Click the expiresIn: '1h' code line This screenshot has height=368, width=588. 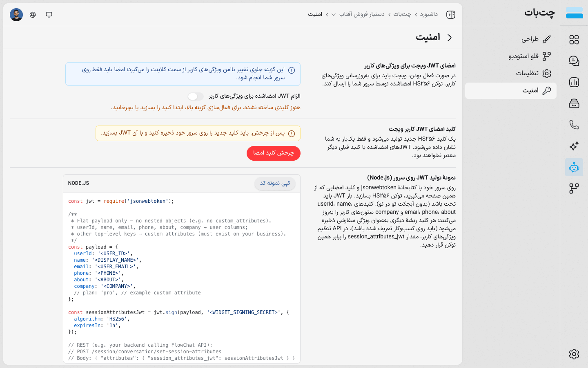(97, 325)
